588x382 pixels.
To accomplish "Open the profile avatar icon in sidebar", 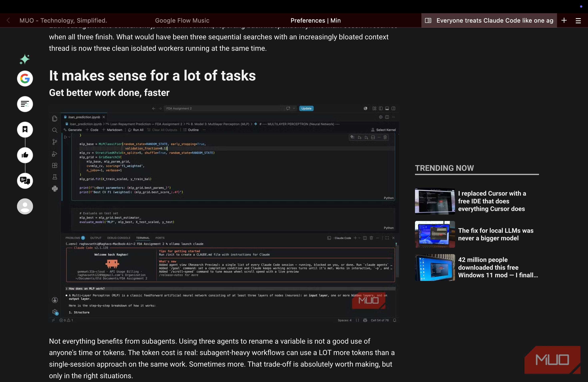I will 25,206.
